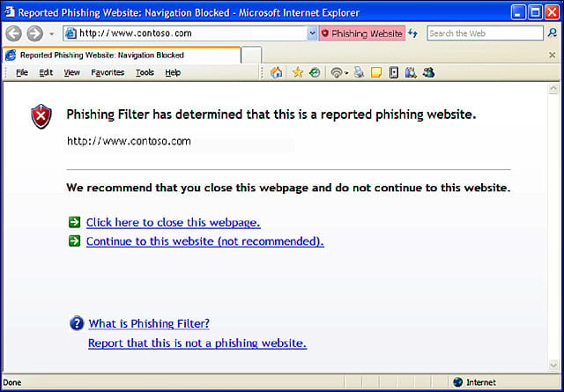
Task: Click the scrollbar up arrow
Action: pyautogui.click(x=553, y=88)
